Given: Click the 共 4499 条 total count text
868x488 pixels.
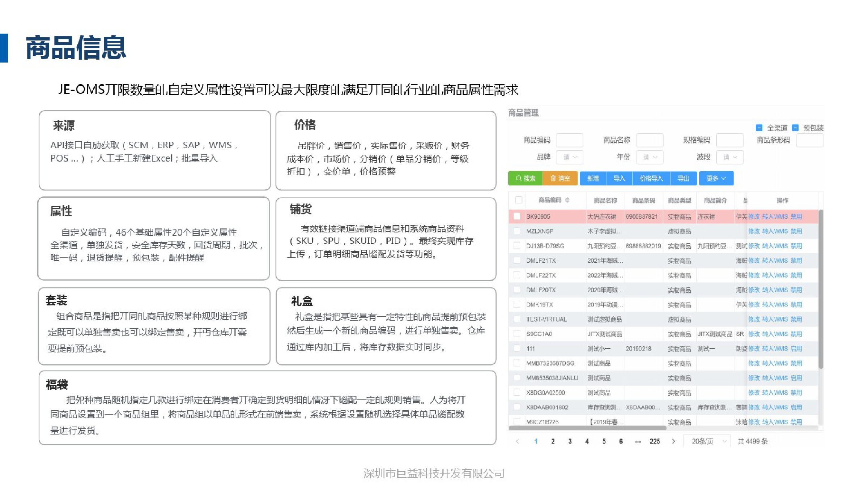Looking at the screenshot, I should (753, 441).
